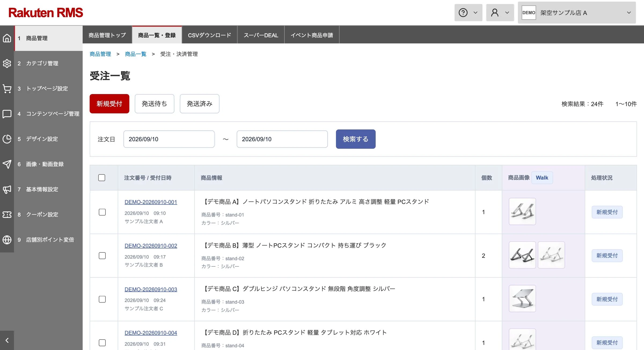Click the Rakuten RMS logo
The image size is (644, 350).
46,13
